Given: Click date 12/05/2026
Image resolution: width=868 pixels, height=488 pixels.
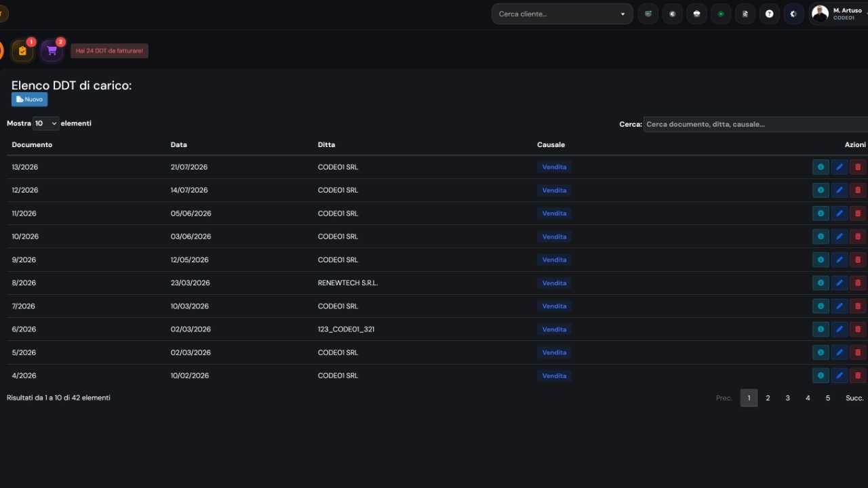Looking at the screenshot, I should (x=189, y=260).
